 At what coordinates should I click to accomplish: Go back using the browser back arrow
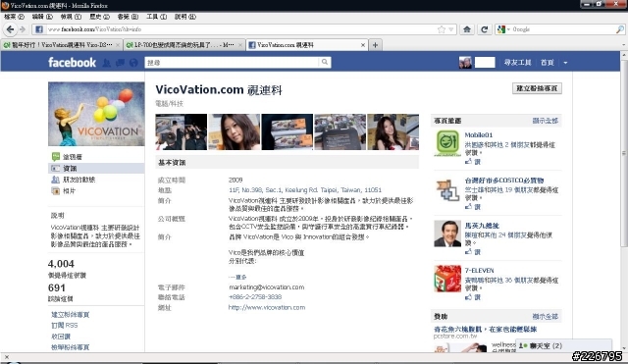click(11, 29)
